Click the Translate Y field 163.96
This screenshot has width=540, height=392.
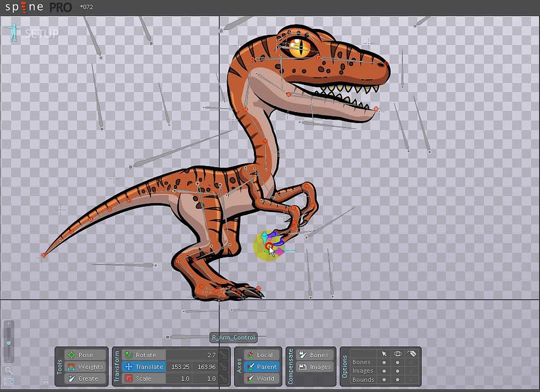tap(205, 367)
